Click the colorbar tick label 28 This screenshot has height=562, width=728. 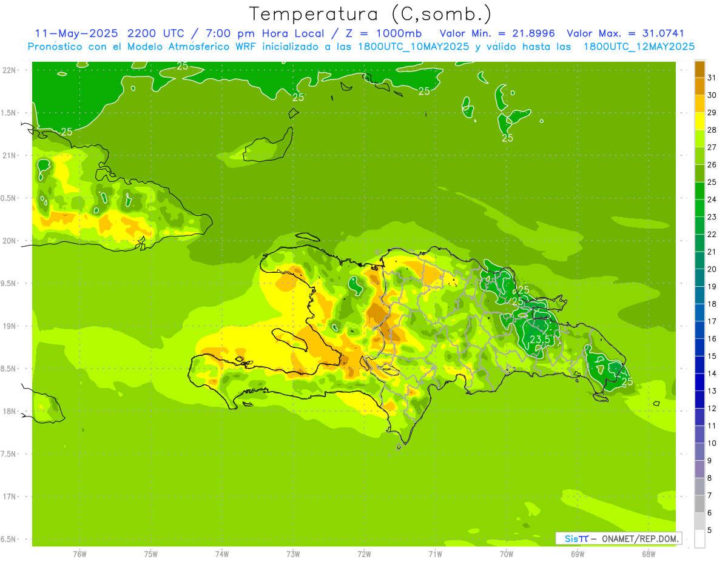pos(712,130)
